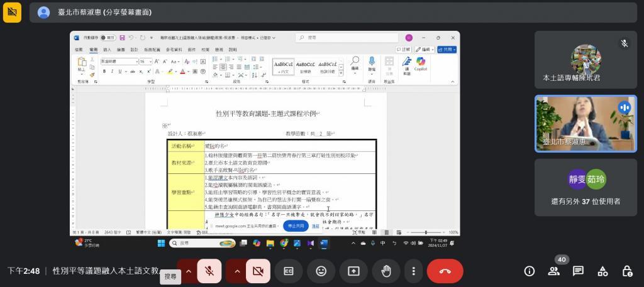Image resolution: width=644 pixels, height=287 pixels.
Task: Leave the call with red hang-up button
Action: (445, 271)
